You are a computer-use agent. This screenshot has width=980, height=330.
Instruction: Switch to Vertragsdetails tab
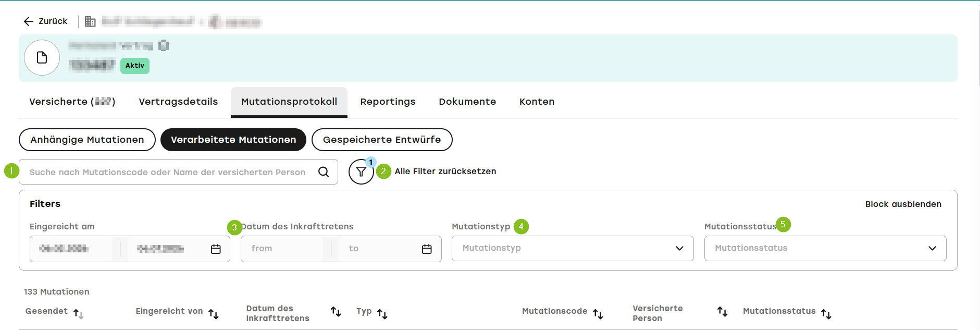pyautogui.click(x=178, y=102)
